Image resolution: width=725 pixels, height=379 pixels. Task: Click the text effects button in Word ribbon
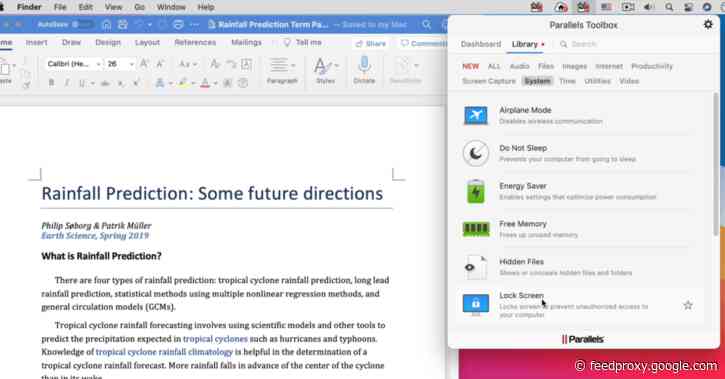[160, 83]
